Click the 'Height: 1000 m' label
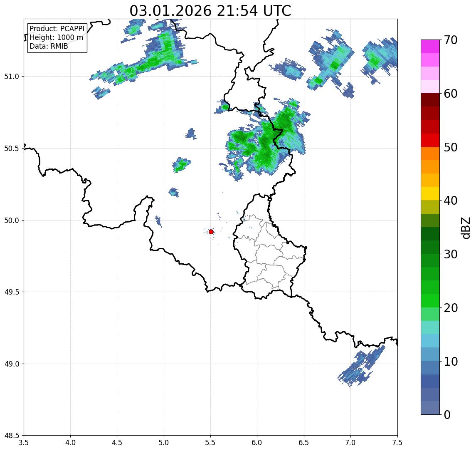This screenshot has height=451, width=476. click(x=57, y=37)
